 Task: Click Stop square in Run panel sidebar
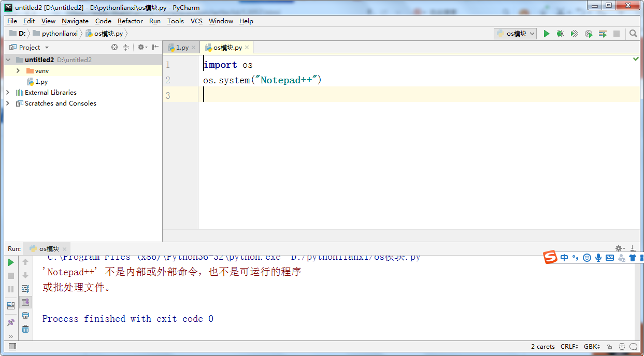pyautogui.click(x=11, y=276)
